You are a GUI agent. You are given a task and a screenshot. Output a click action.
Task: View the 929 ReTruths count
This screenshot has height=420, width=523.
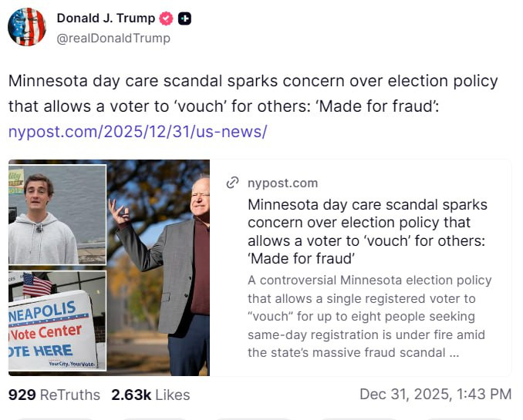pos(54,395)
